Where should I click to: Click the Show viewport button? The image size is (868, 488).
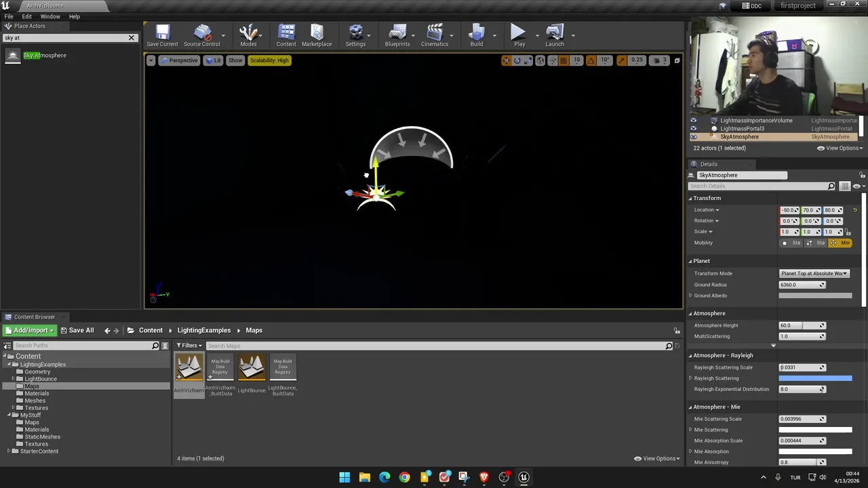(235, 60)
